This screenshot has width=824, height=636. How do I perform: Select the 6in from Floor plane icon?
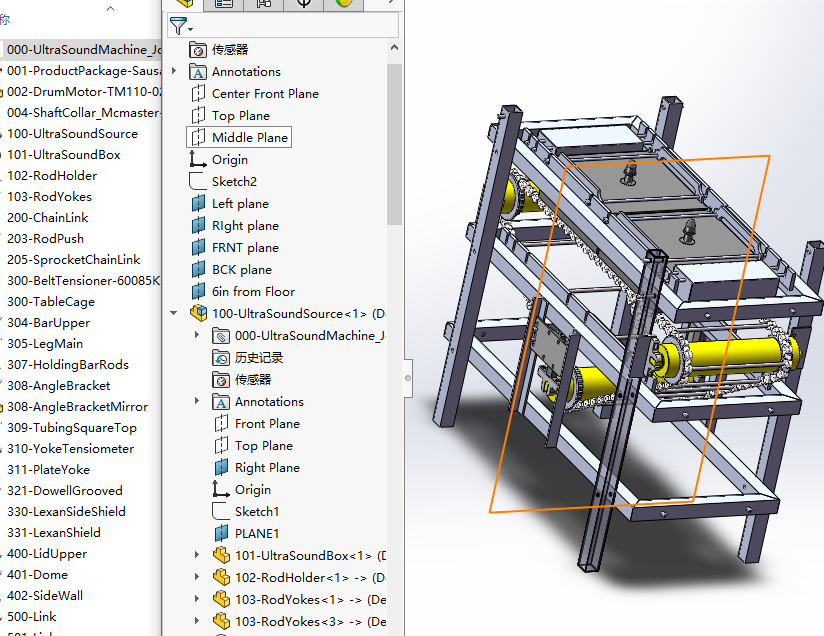(x=198, y=291)
